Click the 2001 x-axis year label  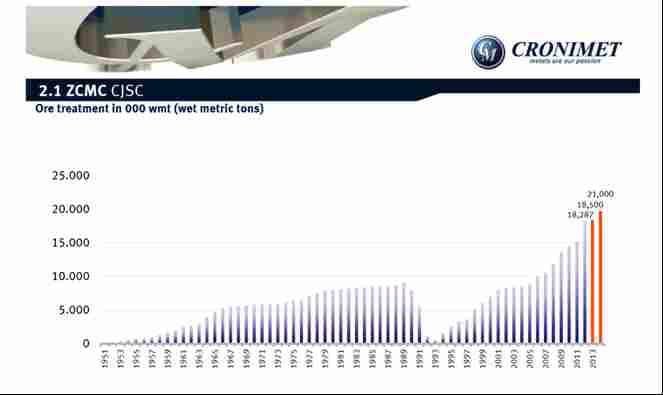(498, 359)
